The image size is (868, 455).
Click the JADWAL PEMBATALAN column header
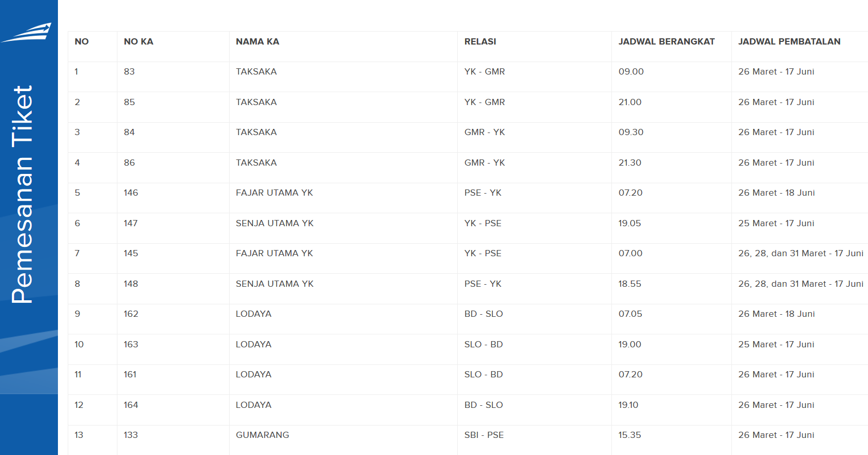tap(789, 41)
